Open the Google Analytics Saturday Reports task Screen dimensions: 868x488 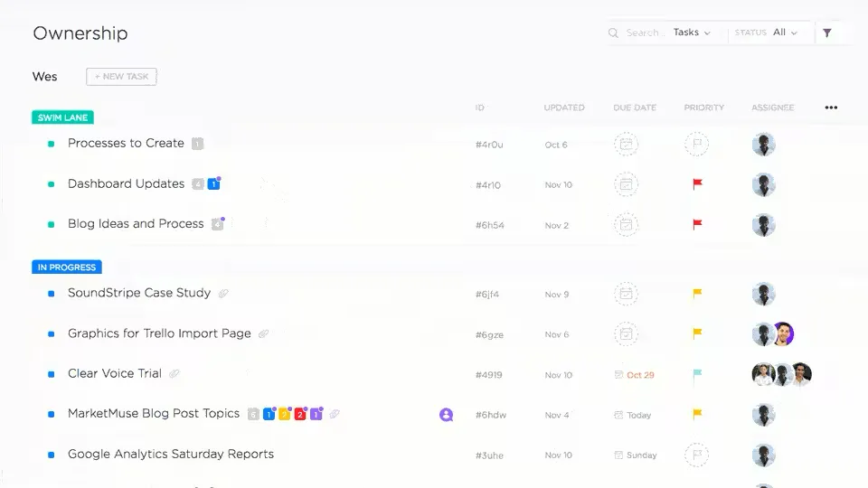click(x=171, y=455)
